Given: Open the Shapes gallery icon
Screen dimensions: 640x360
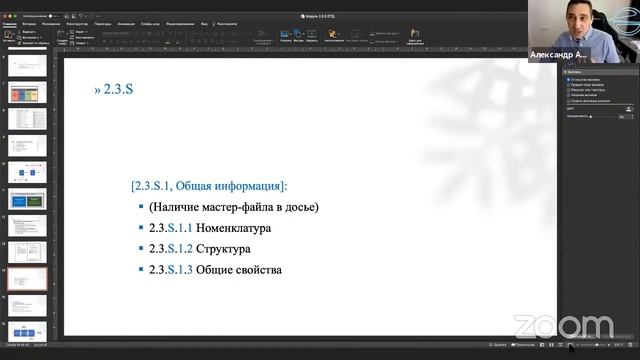Looking at the screenshot, I should click(x=298, y=34).
